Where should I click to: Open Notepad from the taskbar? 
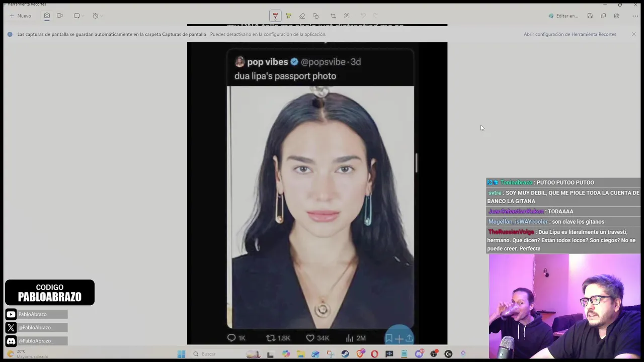[x=404, y=354]
